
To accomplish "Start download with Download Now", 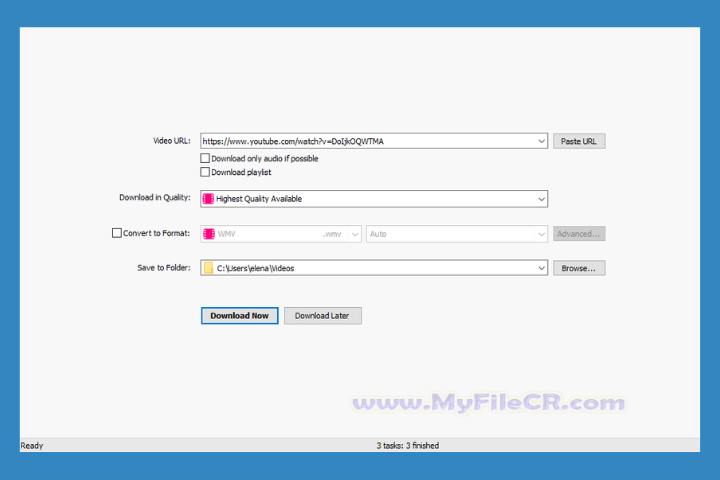I will pyautogui.click(x=239, y=316).
